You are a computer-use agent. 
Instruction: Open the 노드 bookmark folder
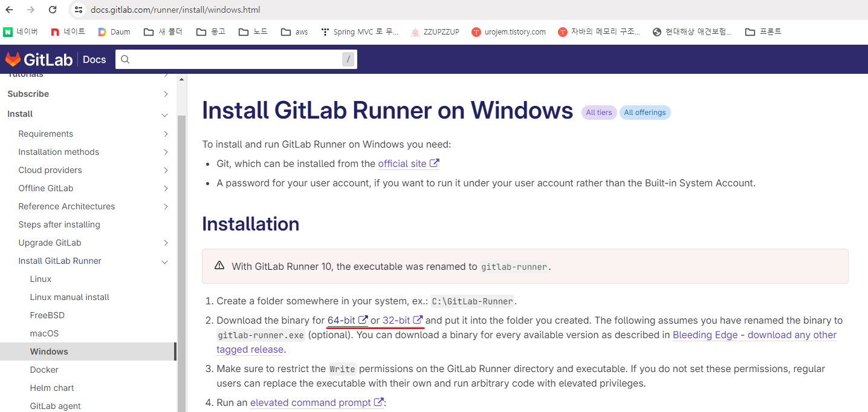[x=253, y=31]
